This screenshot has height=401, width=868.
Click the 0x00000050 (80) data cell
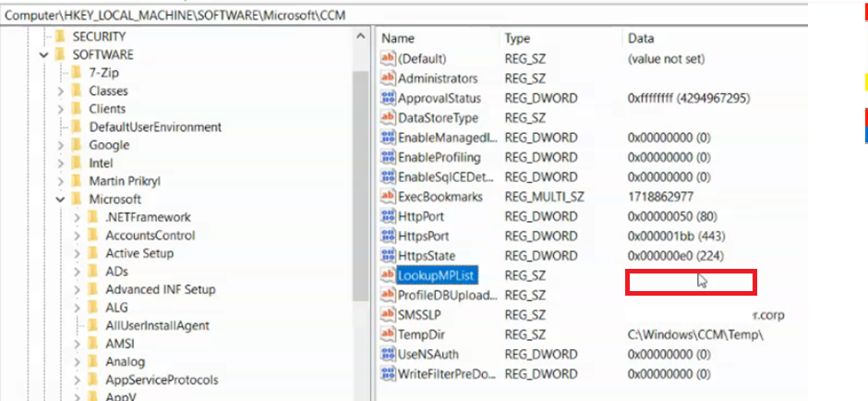pyautogui.click(x=672, y=216)
